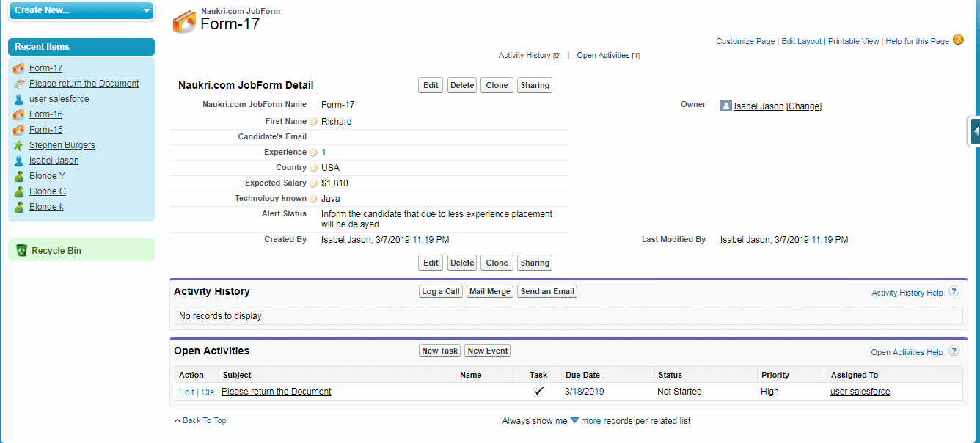Open the Please return the Document subject link
The image size is (980, 443).
pyautogui.click(x=276, y=392)
